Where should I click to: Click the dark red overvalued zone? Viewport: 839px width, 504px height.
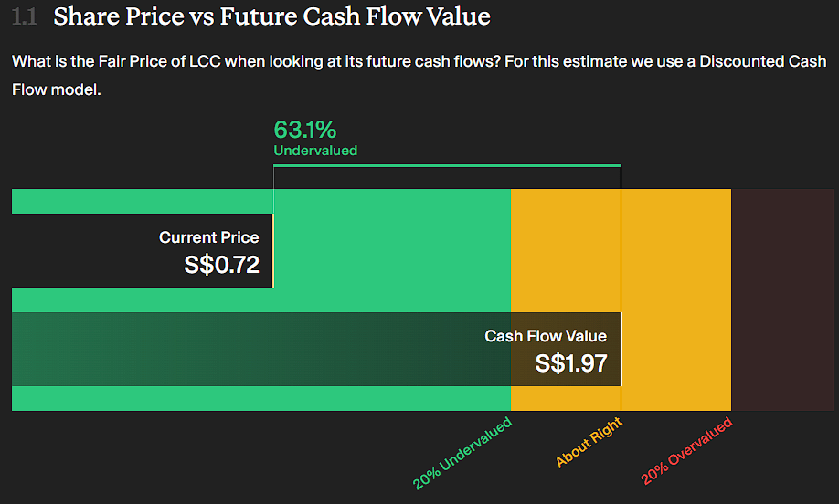tap(782, 299)
